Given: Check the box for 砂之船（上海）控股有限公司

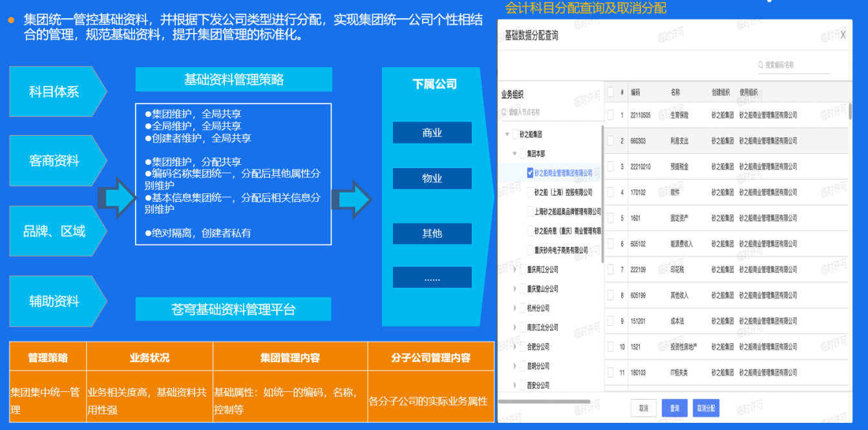Looking at the screenshot, I should click(x=530, y=192).
